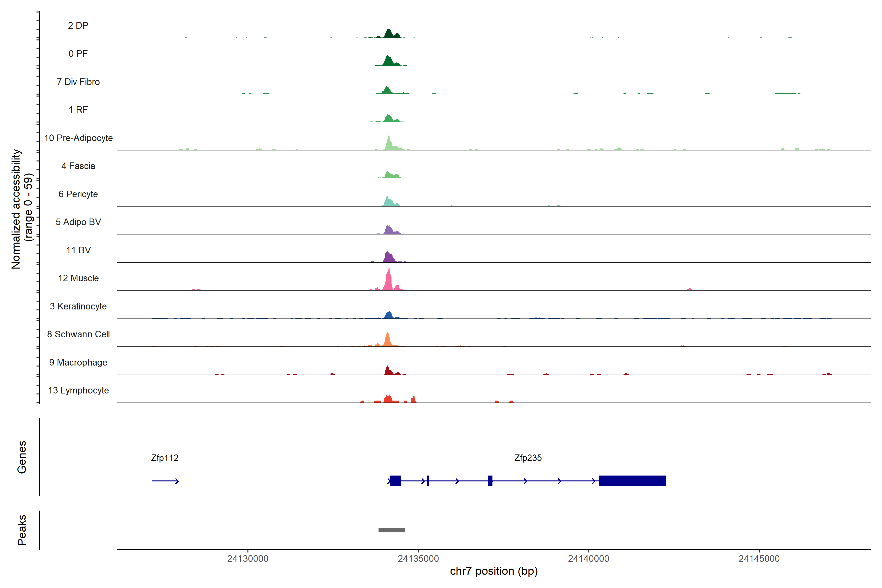Select the Zfp112 gene label
Viewport: 882px width, 588px height.
click(165, 458)
